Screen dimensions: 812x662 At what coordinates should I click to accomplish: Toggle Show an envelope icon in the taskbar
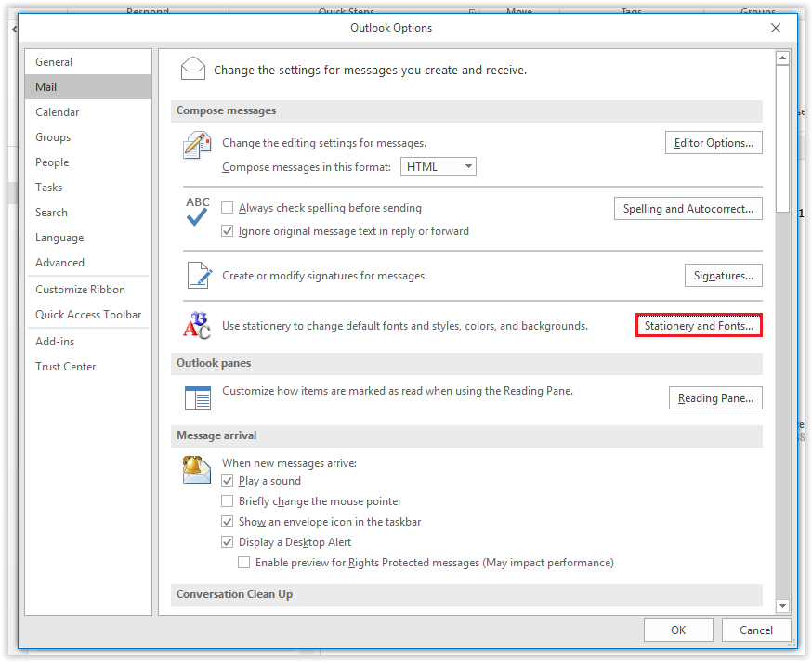227,521
